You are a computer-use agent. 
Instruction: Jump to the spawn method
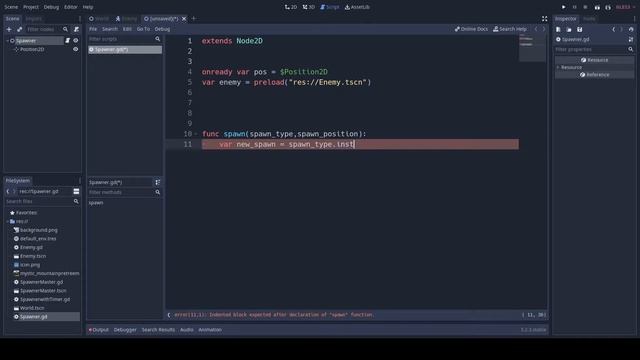tap(96, 202)
